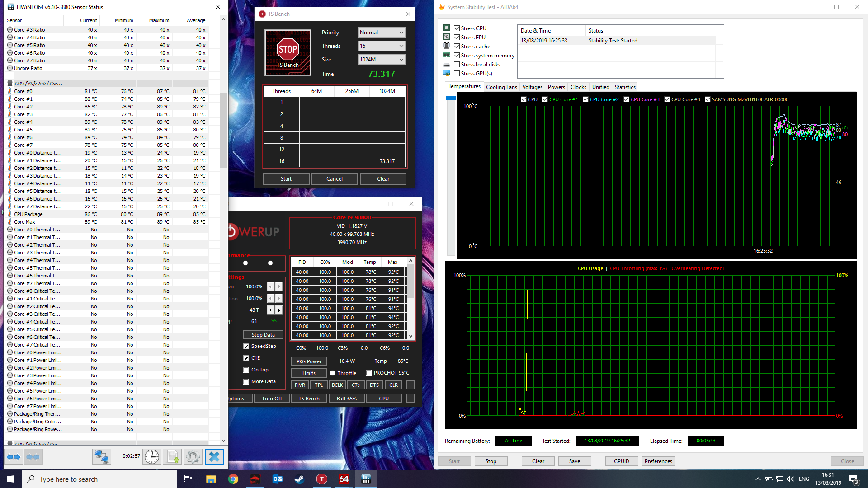Click HWiNFO save log file icon

pyautogui.click(x=173, y=457)
